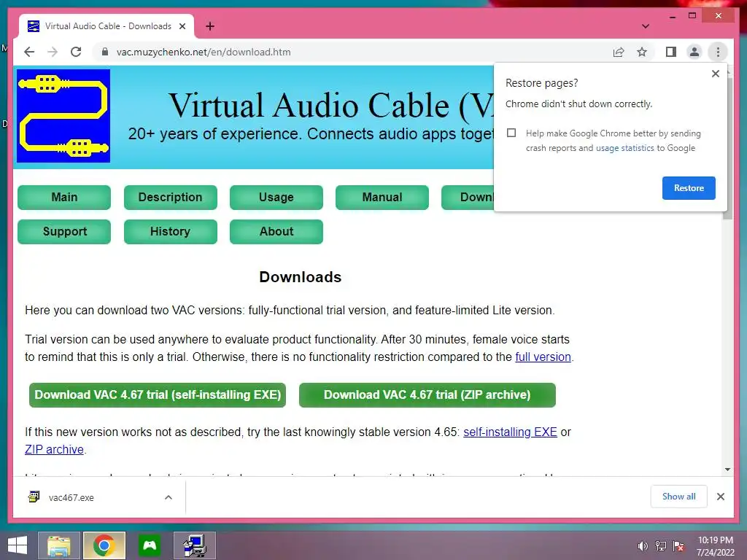The image size is (747, 560).
Task: Download VAC 4.67 trial ZIP archive
Action: (427, 394)
